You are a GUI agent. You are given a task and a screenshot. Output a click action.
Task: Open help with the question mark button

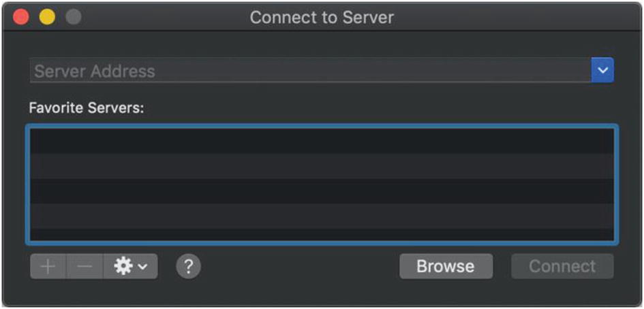188,266
